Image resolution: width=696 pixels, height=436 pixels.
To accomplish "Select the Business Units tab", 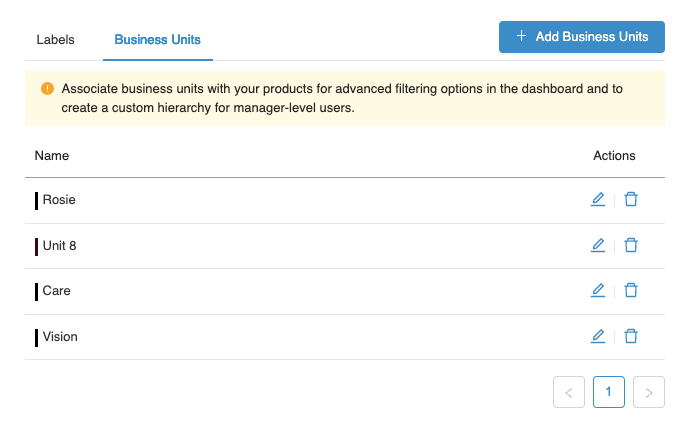I will [x=157, y=40].
